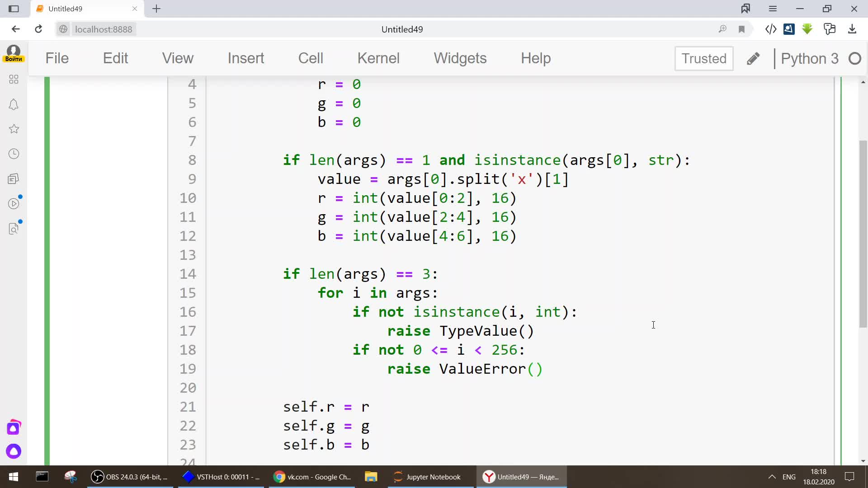Reload the page with refresh icon

[38, 29]
